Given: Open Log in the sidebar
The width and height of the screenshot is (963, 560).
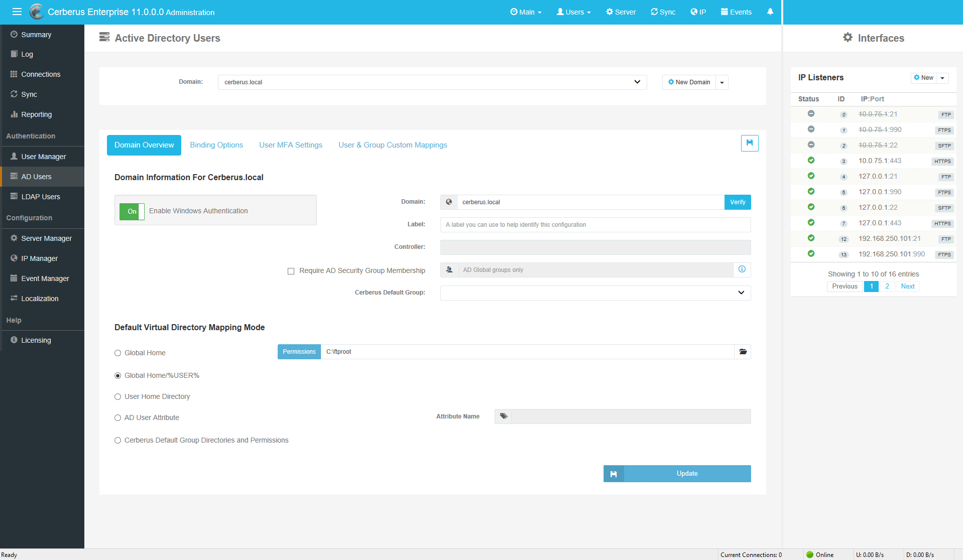Looking at the screenshot, I should [x=42, y=54].
